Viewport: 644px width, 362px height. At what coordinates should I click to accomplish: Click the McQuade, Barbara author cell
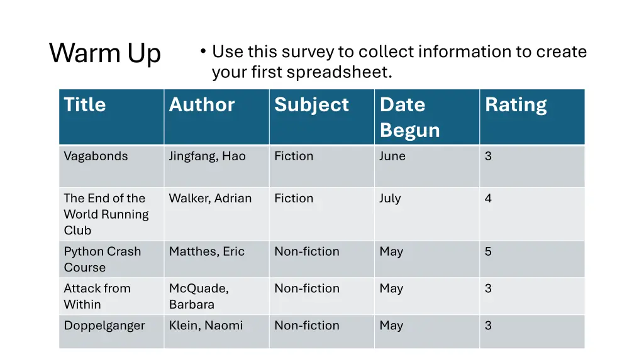point(216,297)
